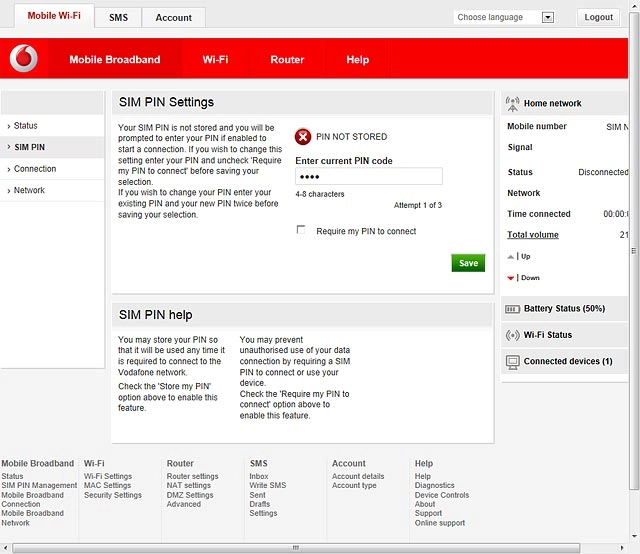Select SIM PIN in left sidebar
Screen dimensions: 640x554
point(52,147)
